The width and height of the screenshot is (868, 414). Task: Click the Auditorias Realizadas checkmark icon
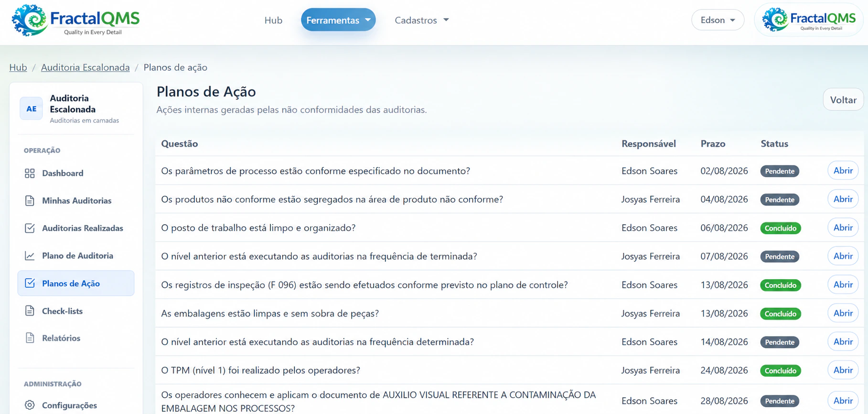(30, 228)
